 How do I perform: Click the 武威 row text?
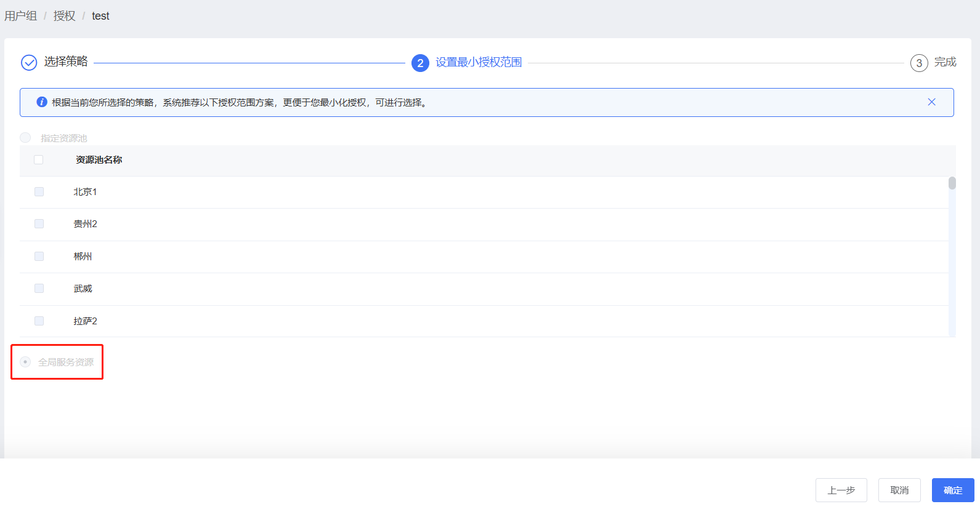[83, 289]
